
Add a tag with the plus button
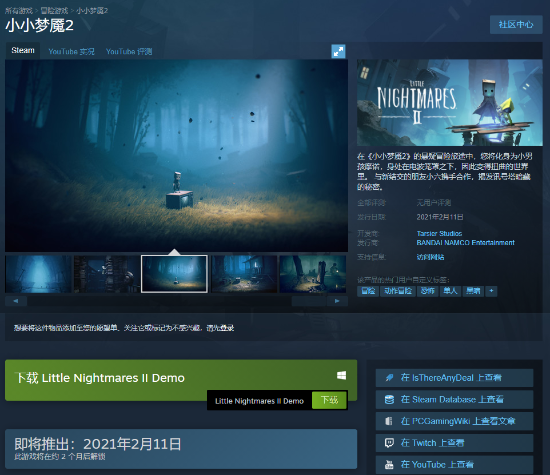(x=491, y=291)
